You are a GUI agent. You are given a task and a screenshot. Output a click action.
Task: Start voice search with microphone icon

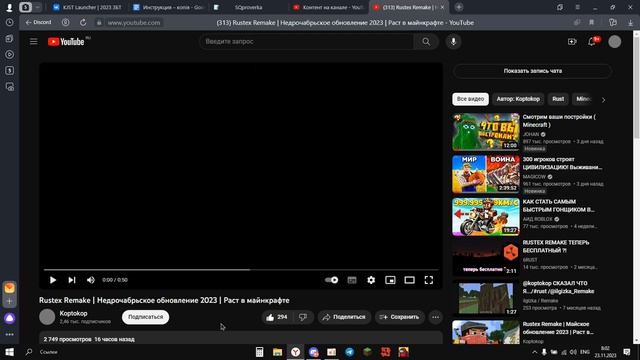(x=453, y=42)
